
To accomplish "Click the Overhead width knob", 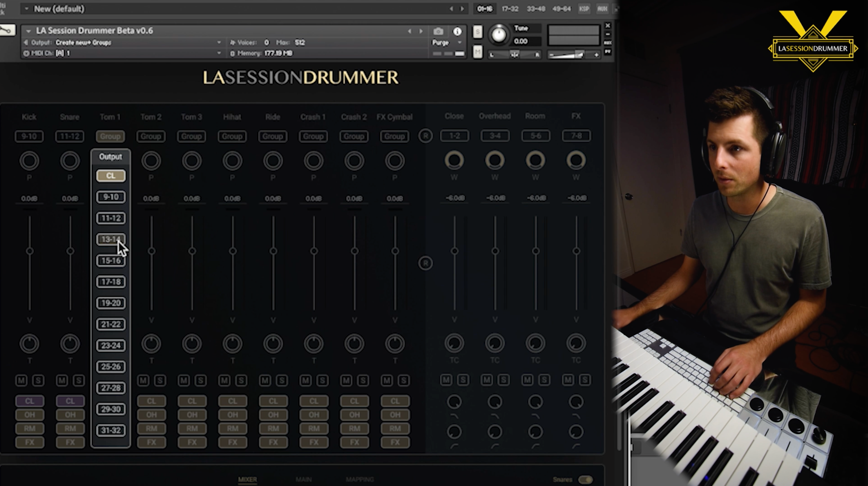I will pos(495,160).
